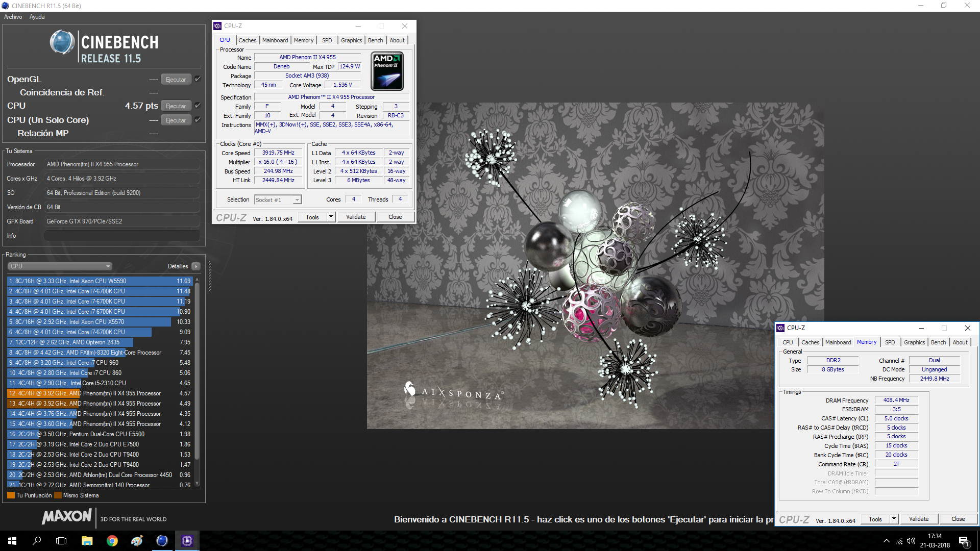Select ranking row 1 Xeon W5590
This screenshot has height=551, width=980.
pyautogui.click(x=100, y=281)
